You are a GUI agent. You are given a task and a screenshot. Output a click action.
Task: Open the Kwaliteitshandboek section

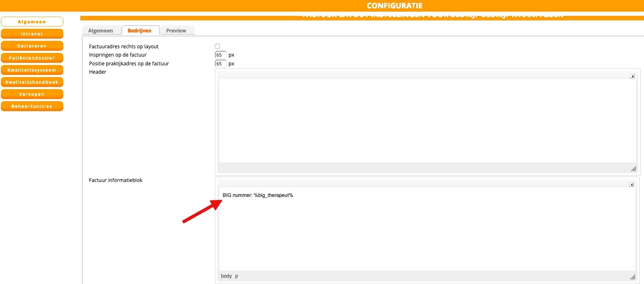tap(32, 82)
